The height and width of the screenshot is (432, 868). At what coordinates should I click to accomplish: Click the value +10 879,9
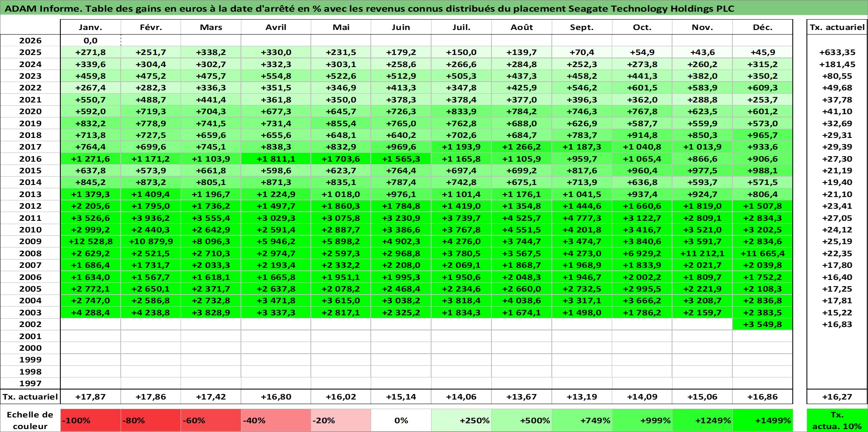pos(151,241)
